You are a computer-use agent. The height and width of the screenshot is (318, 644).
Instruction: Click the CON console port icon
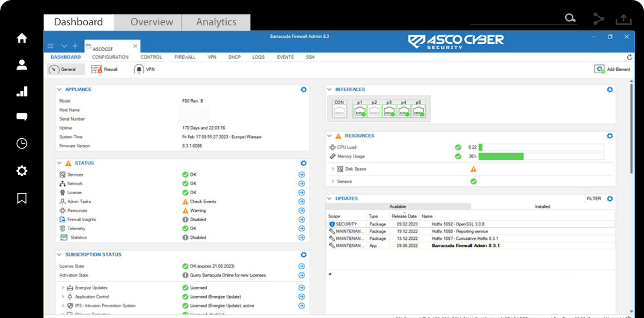coord(339,111)
